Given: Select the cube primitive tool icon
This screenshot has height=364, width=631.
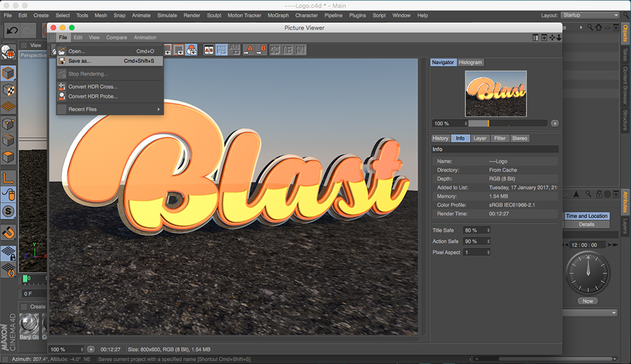Looking at the screenshot, I should (x=9, y=74).
